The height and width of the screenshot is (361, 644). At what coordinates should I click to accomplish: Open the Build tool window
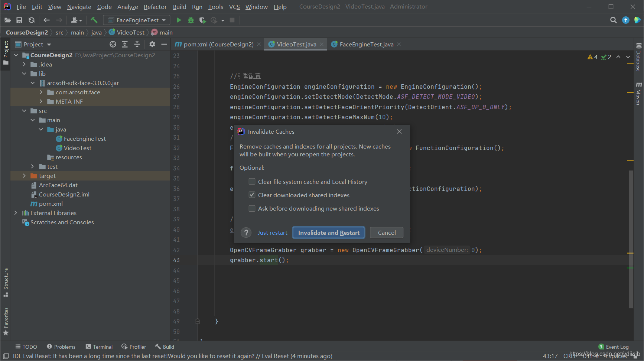(x=165, y=347)
